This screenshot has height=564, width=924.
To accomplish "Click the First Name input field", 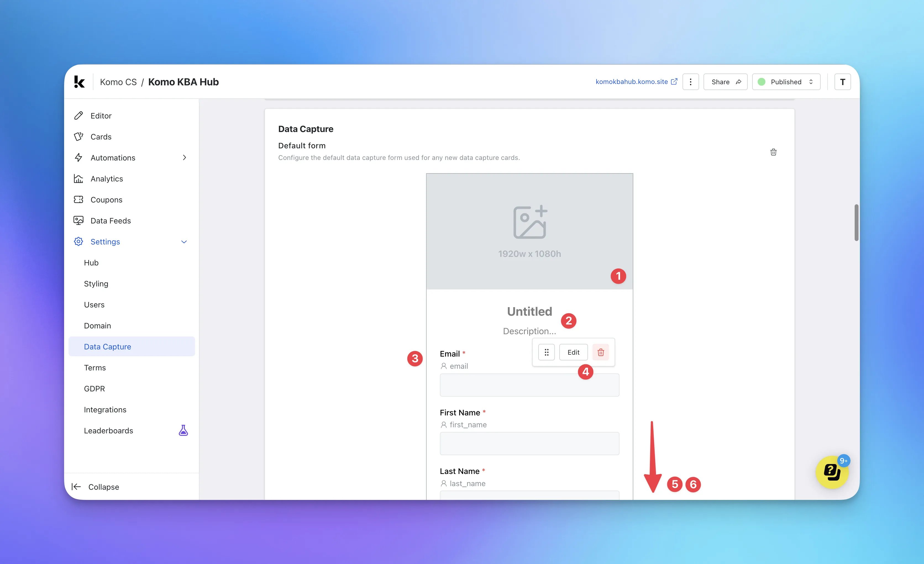I will pos(529,443).
